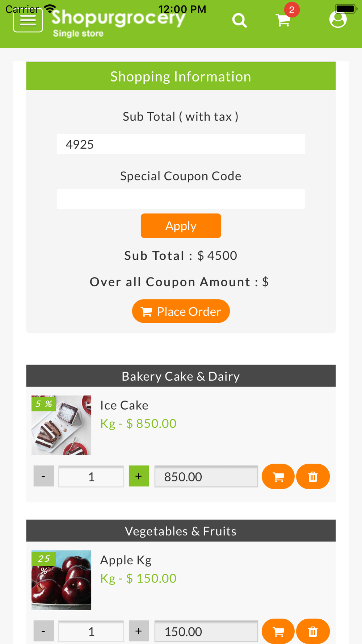362x644 pixels.
Task: Open the Apple Kg product image
Action: click(x=61, y=580)
